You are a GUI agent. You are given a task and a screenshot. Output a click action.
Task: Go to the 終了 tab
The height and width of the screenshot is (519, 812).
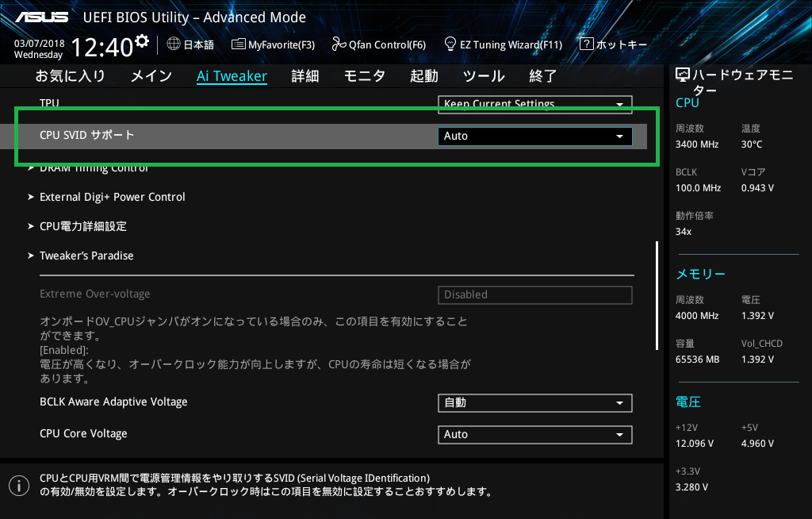542,76
